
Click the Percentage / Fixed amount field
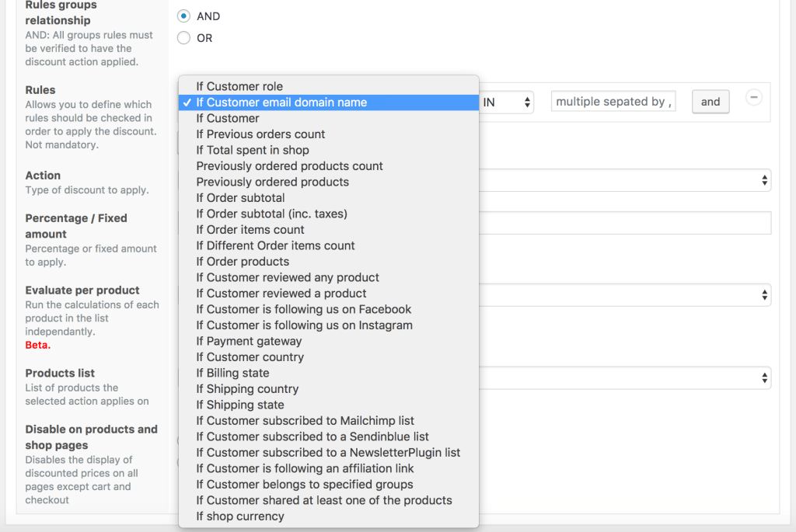pos(625,223)
